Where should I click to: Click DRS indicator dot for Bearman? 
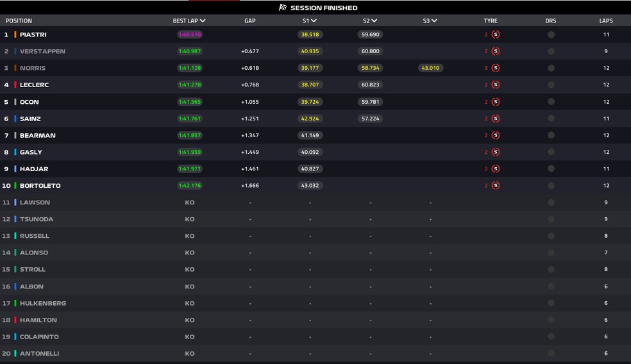(x=551, y=135)
